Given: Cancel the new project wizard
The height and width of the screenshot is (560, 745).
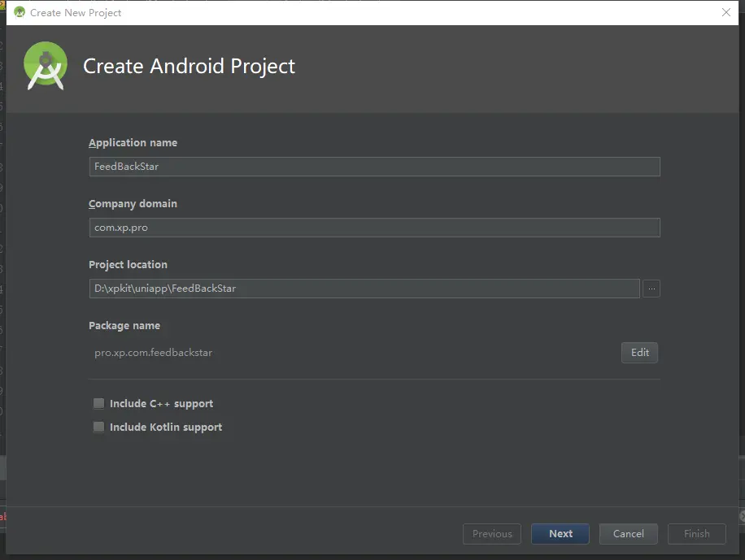Looking at the screenshot, I should pos(628,534).
